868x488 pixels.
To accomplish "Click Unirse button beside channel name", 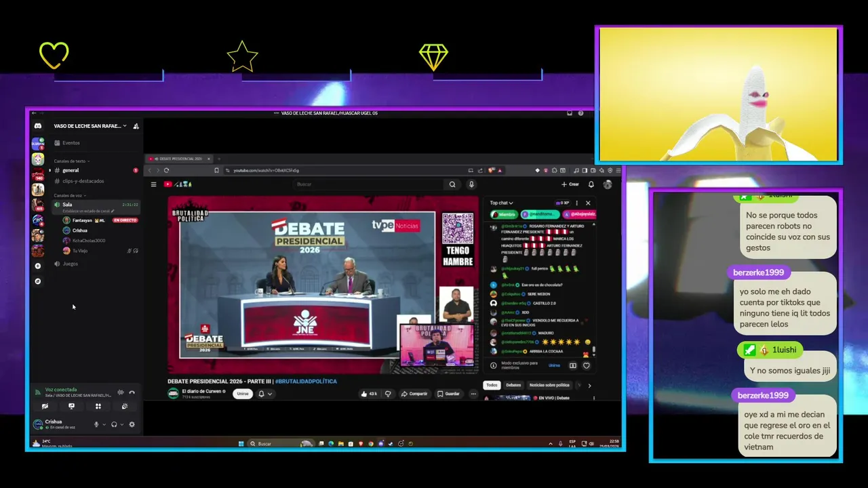I will click(243, 394).
